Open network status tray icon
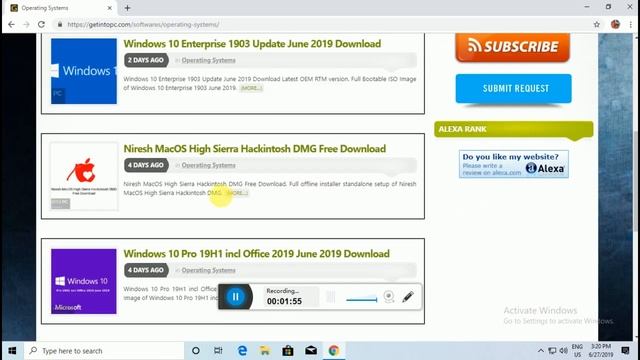This screenshot has height=360, width=640. (x=552, y=351)
